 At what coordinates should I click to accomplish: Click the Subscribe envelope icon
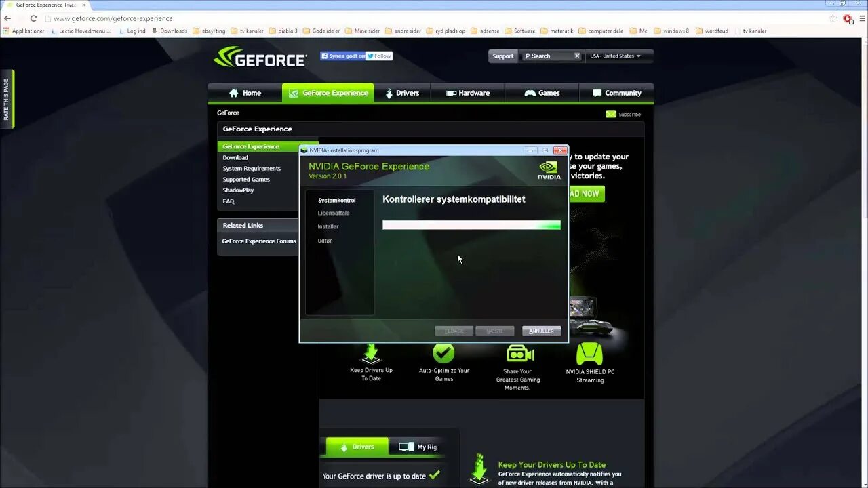(611, 114)
